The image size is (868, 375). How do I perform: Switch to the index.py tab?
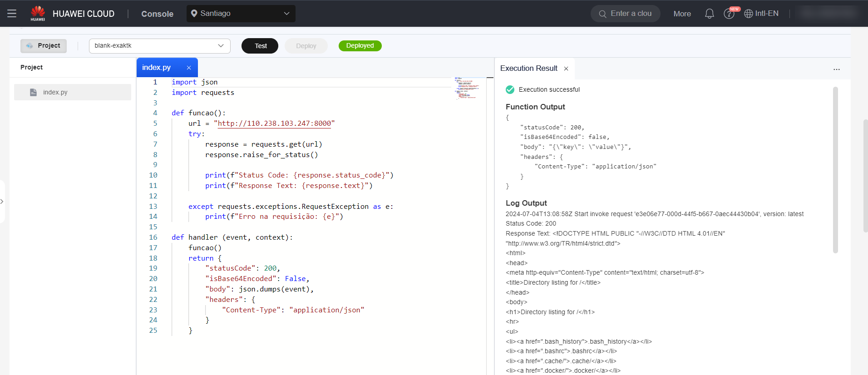(157, 68)
